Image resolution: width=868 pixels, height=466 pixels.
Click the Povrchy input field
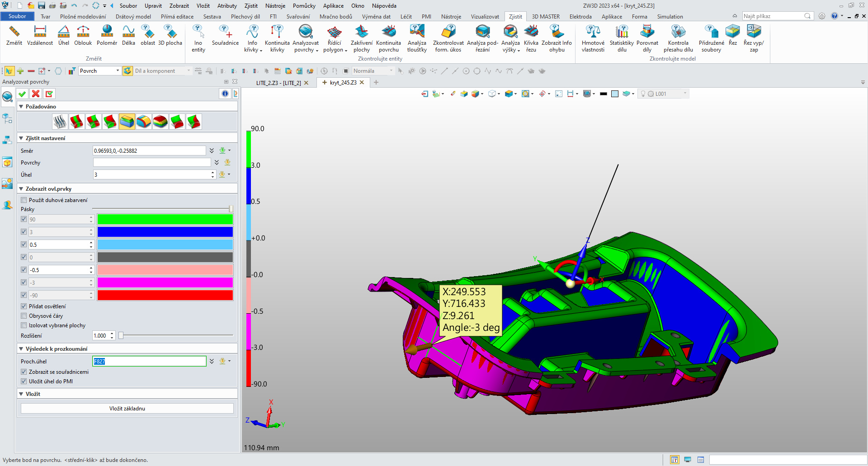151,163
